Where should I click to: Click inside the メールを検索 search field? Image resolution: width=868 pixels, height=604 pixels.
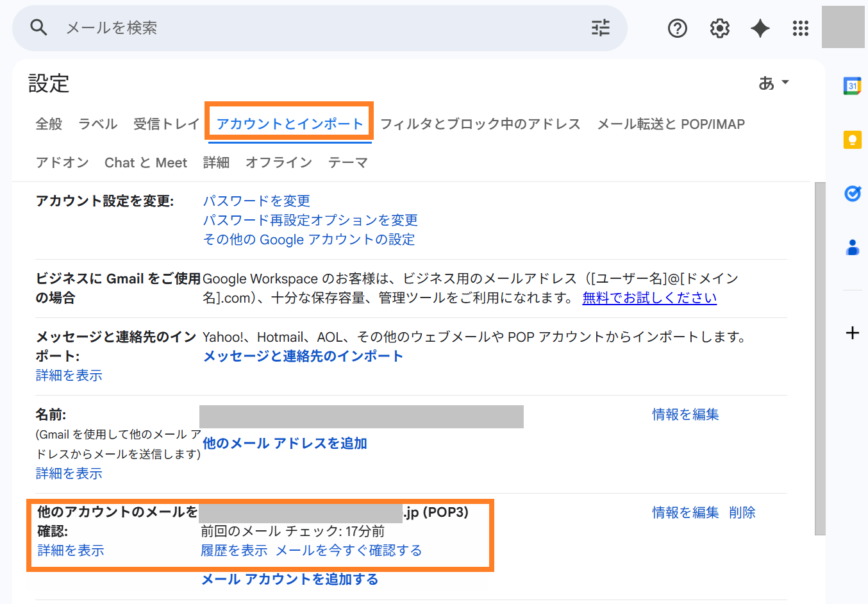click(321, 28)
